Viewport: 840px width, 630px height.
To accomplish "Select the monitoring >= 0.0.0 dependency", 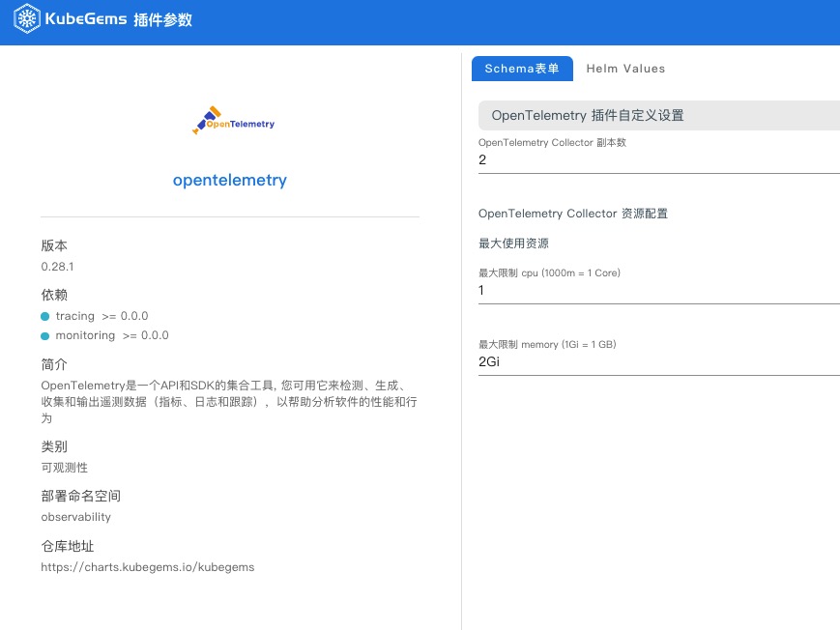I will pyautogui.click(x=112, y=335).
